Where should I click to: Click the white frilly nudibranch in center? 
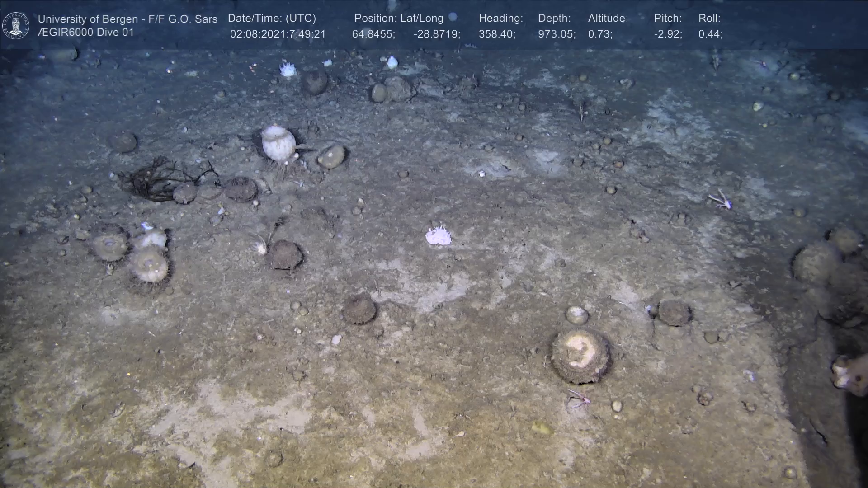(x=438, y=236)
